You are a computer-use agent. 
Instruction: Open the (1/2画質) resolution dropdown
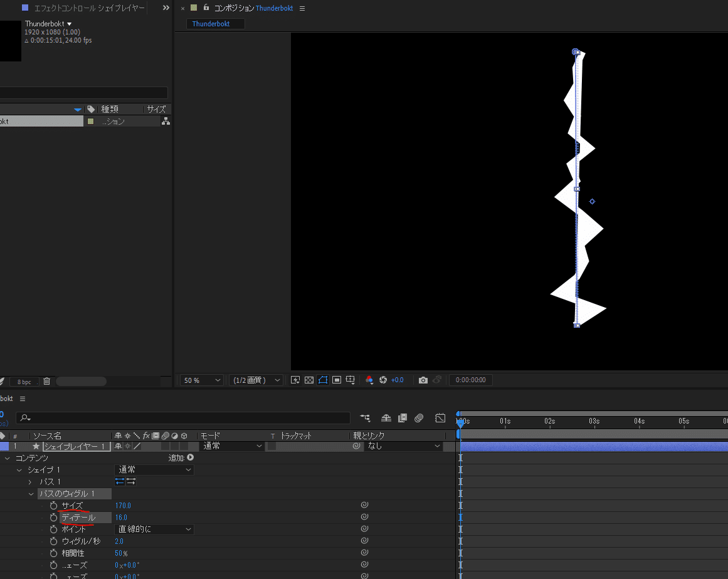coord(256,380)
